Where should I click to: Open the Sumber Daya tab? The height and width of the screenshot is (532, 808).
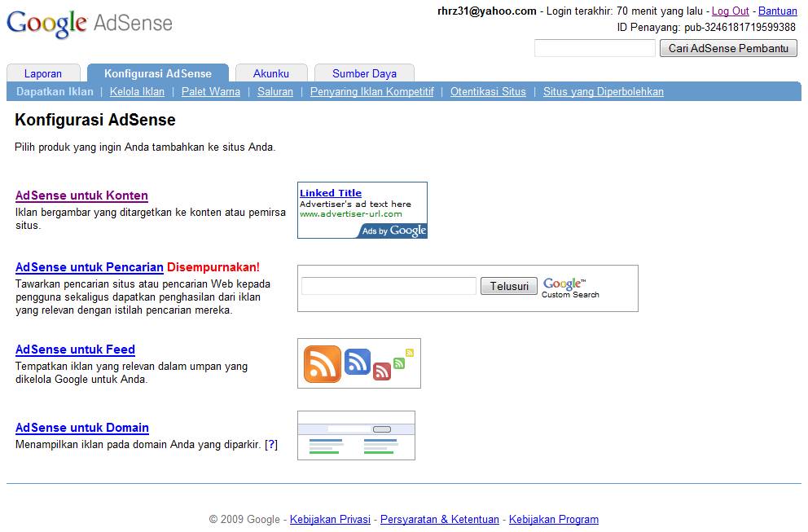[x=364, y=73]
